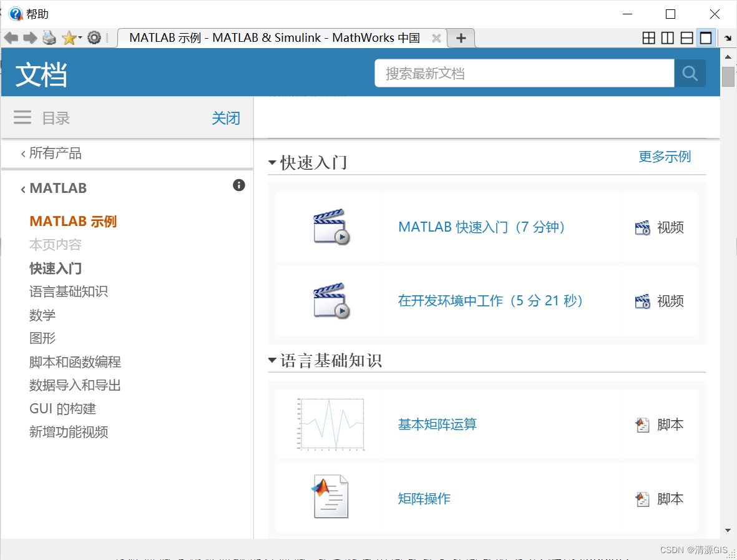Click the 帮助 window help icon
Viewport: 737px width, 560px height.
click(16, 14)
